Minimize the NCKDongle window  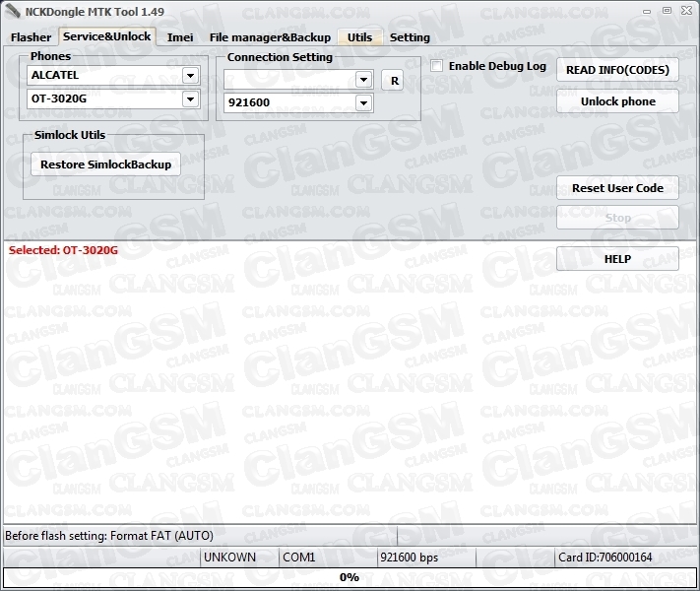coord(647,11)
